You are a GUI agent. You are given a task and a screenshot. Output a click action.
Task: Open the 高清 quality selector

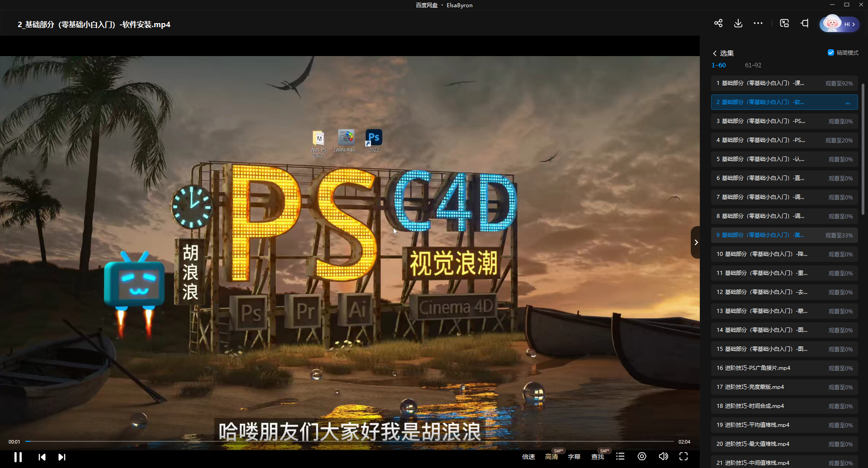click(x=552, y=457)
